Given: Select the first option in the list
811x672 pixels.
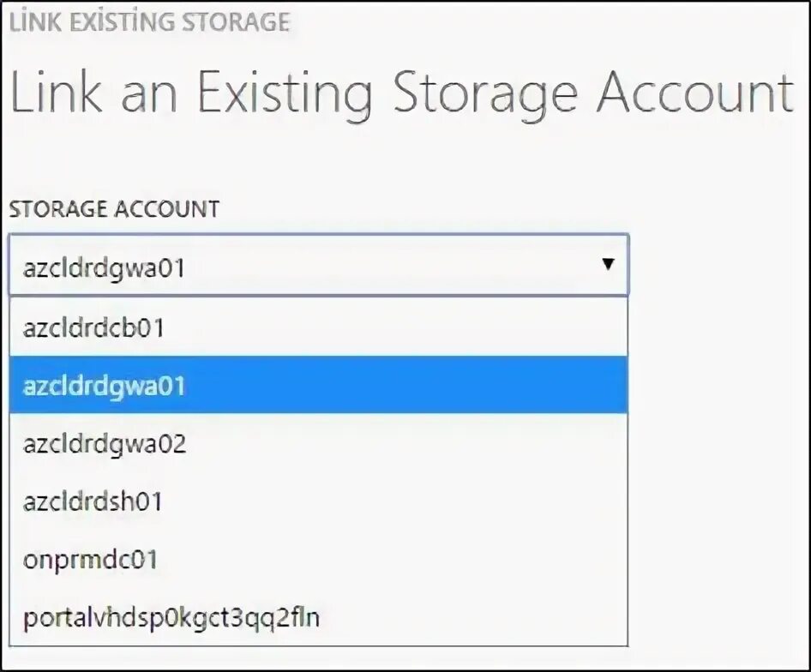Looking at the screenshot, I should coord(94,327).
